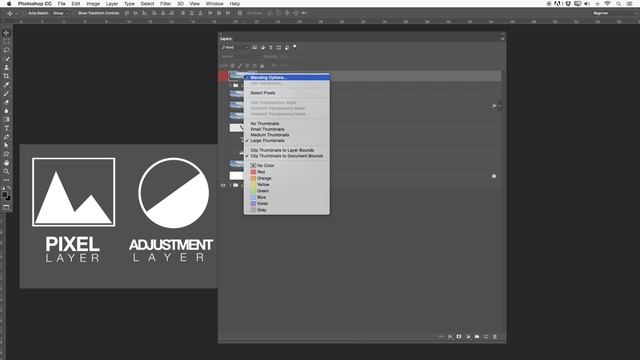The width and height of the screenshot is (640, 360).
Task: Filter layers by pixel layer icon
Action: [x=255, y=47]
